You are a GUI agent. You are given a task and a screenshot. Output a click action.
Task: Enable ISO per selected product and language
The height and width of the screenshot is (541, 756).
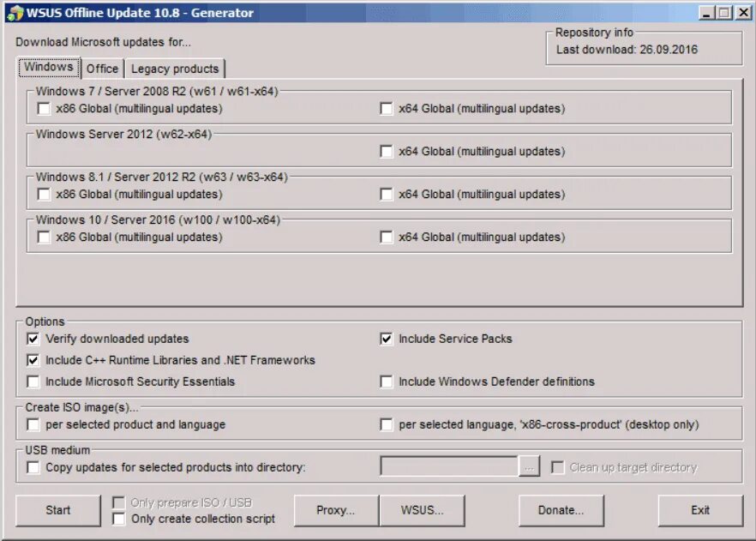pyautogui.click(x=33, y=424)
